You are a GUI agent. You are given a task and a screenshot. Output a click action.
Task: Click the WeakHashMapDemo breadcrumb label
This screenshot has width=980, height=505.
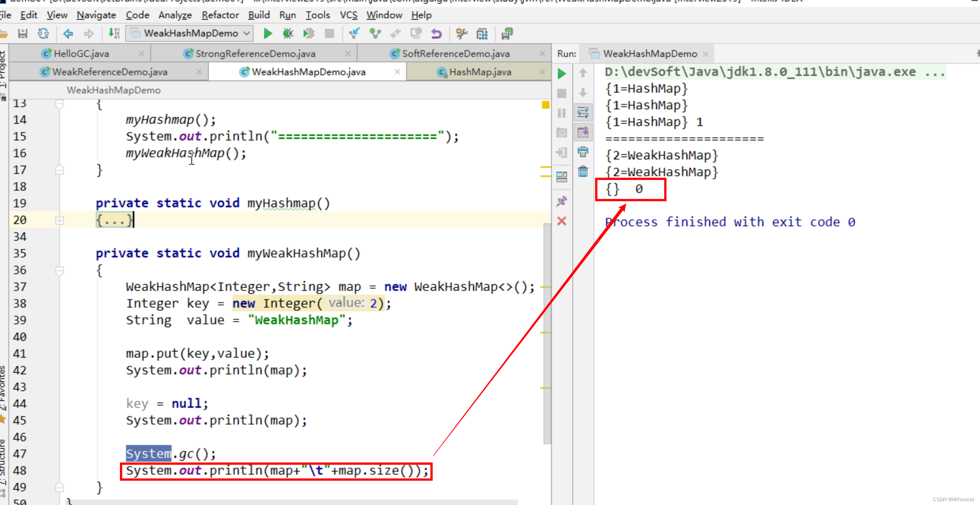[113, 90]
